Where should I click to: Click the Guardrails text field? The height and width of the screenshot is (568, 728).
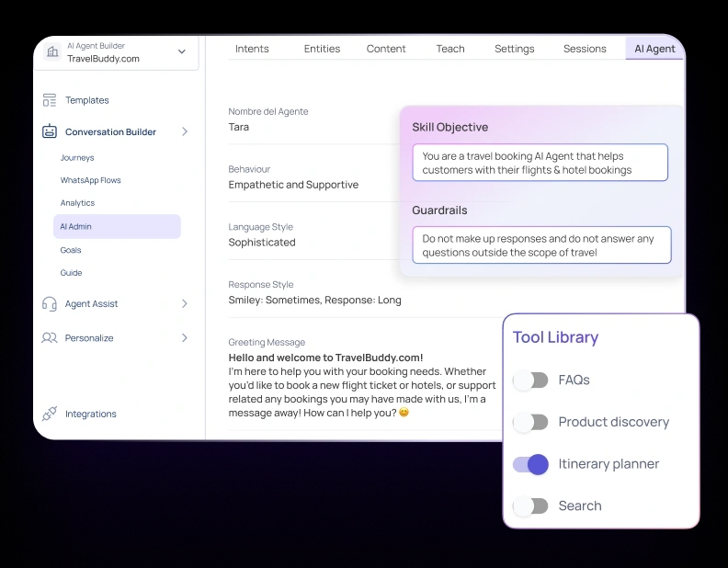click(541, 245)
